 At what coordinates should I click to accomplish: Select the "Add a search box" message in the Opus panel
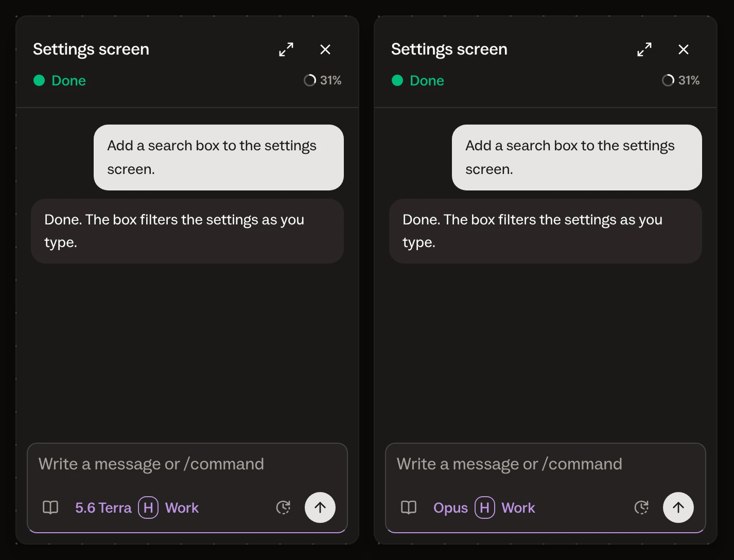(577, 157)
